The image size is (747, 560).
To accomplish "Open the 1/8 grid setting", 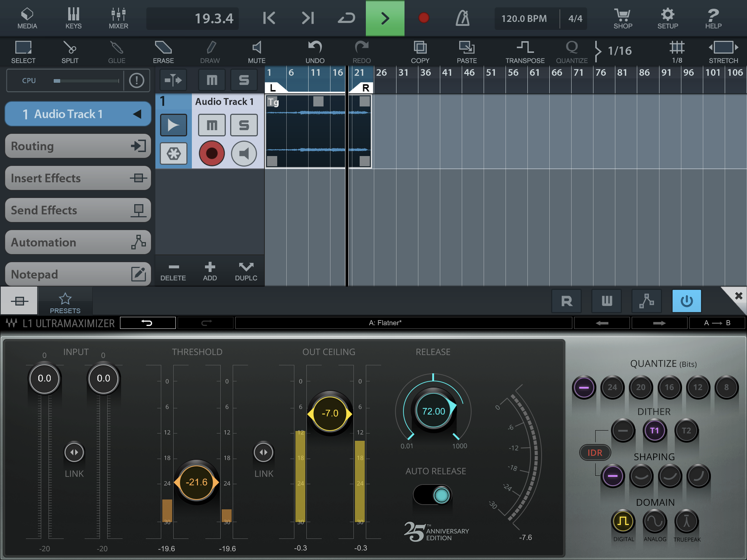I will tap(677, 52).
